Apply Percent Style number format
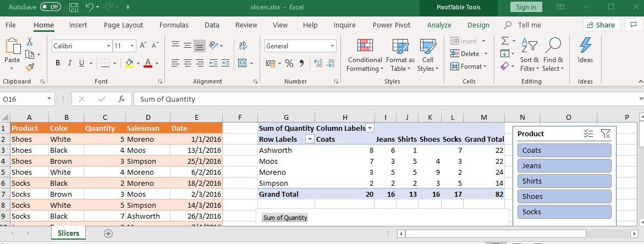Screen dimensions: 644x244 pyautogui.click(x=289, y=63)
